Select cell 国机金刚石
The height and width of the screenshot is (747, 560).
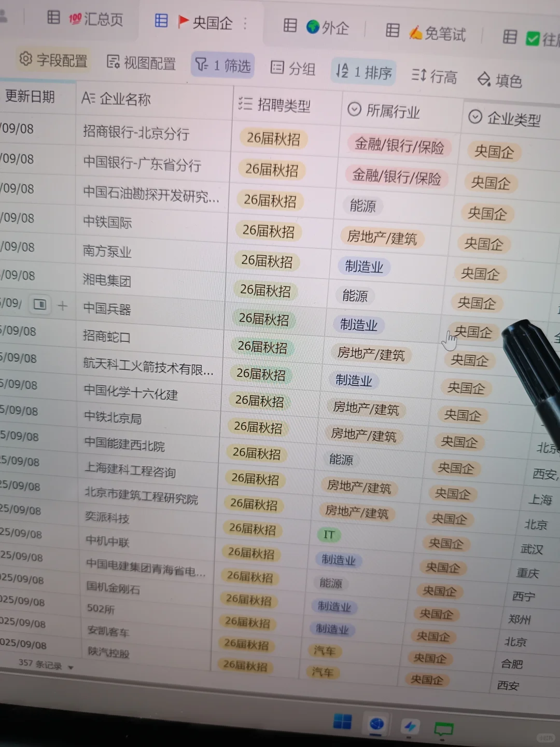113,587
